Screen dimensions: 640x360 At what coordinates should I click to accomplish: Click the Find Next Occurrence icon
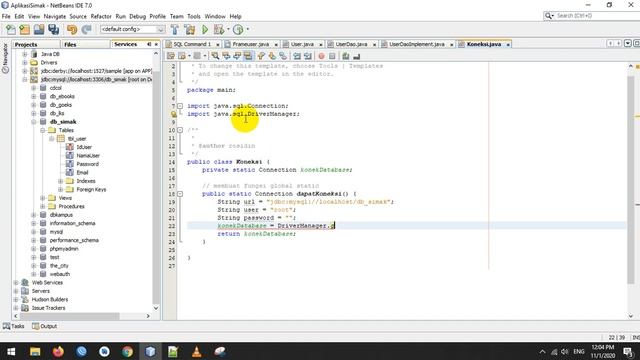(x=237, y=56)
